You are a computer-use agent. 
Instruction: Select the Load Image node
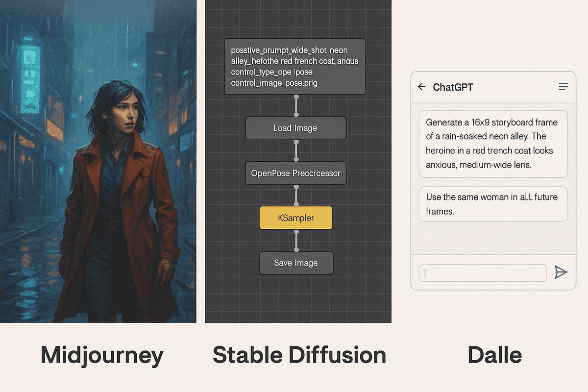click(295, 128)
